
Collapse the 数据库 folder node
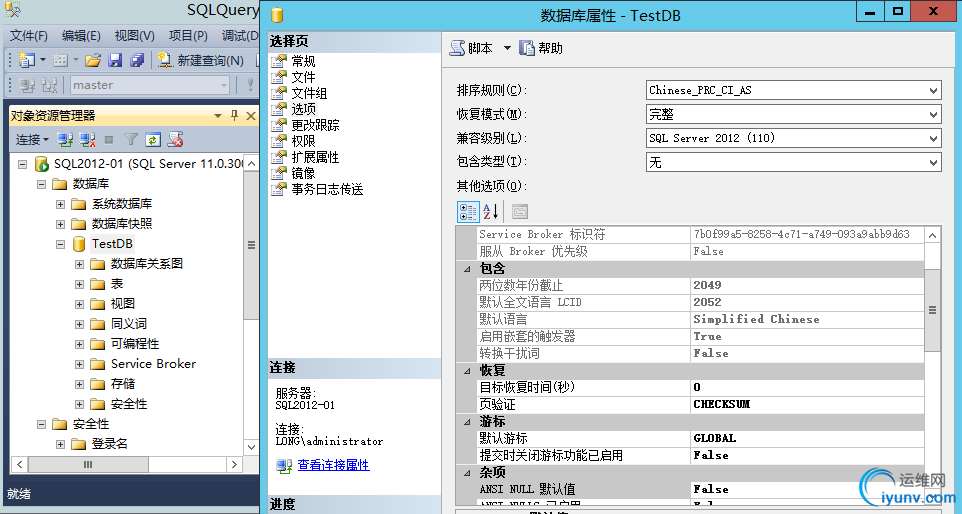[x=41, y=184]
